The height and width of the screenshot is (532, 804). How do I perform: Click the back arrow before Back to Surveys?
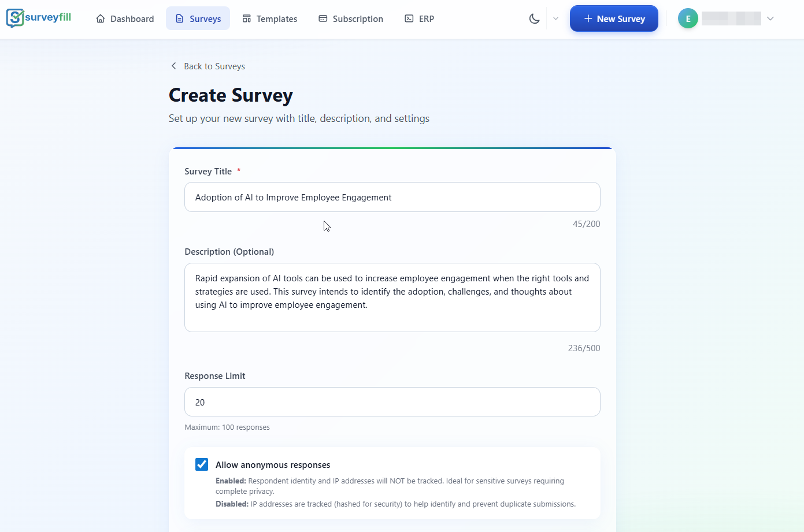click(x=173, y=66)
